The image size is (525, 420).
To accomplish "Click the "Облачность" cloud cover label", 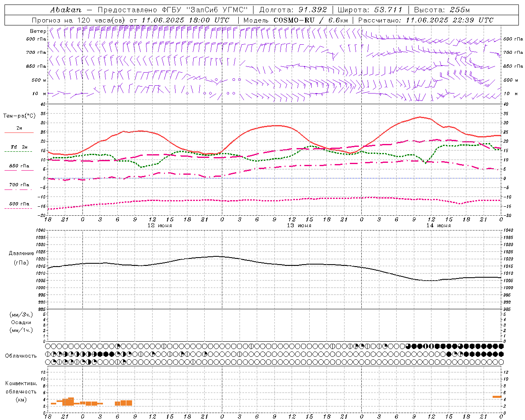I will 21,356.
